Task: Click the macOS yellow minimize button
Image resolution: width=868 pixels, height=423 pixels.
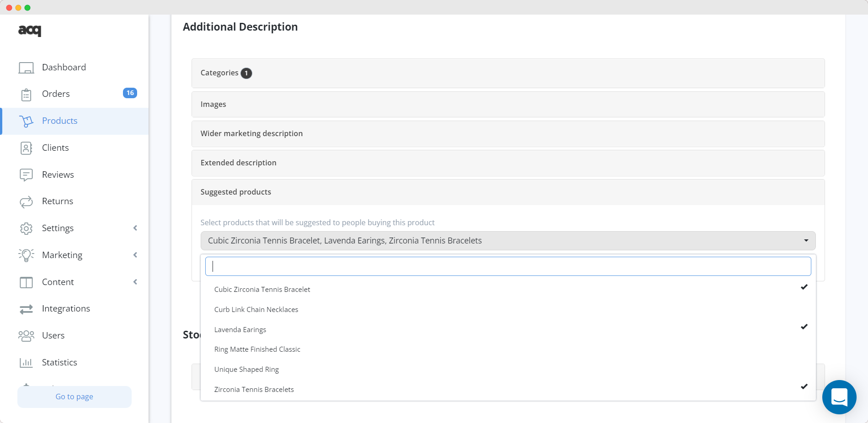Action: coord(18,8)
